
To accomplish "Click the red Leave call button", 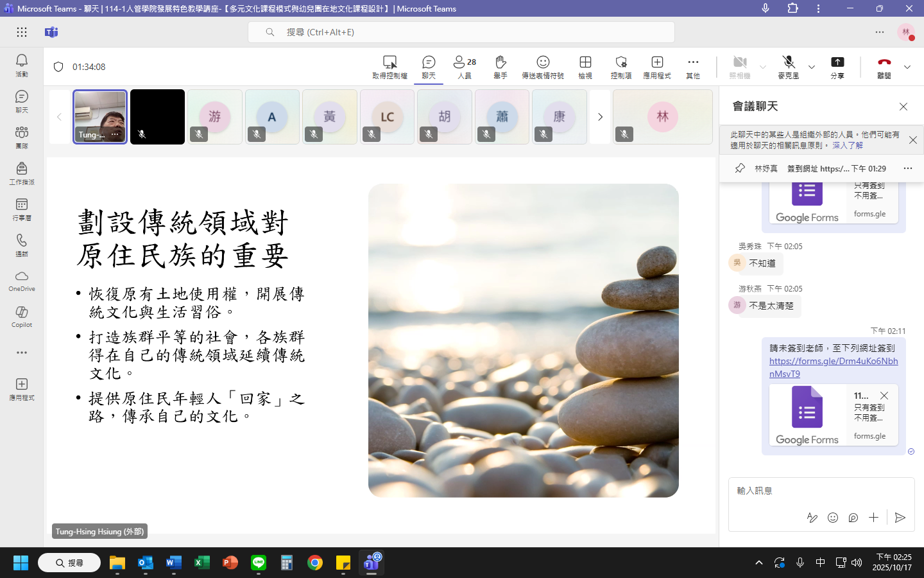I will (x=884, y=66).
